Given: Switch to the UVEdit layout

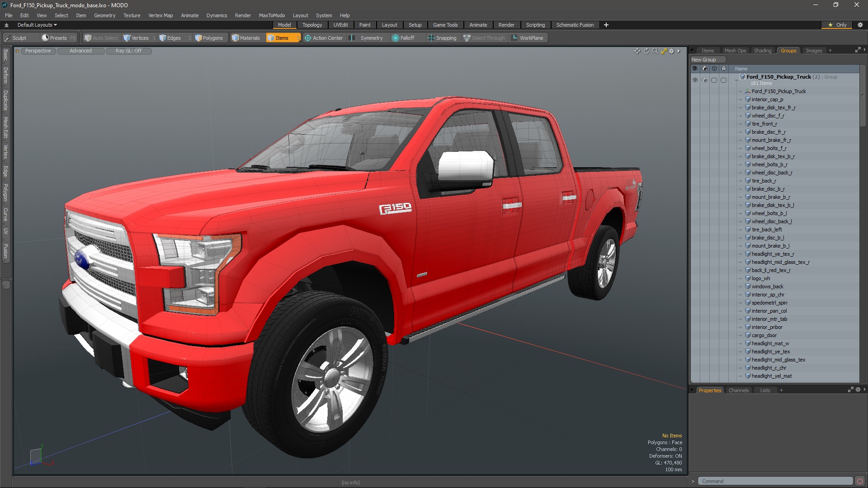Looking at the screenshot, I should pos(340,25).
